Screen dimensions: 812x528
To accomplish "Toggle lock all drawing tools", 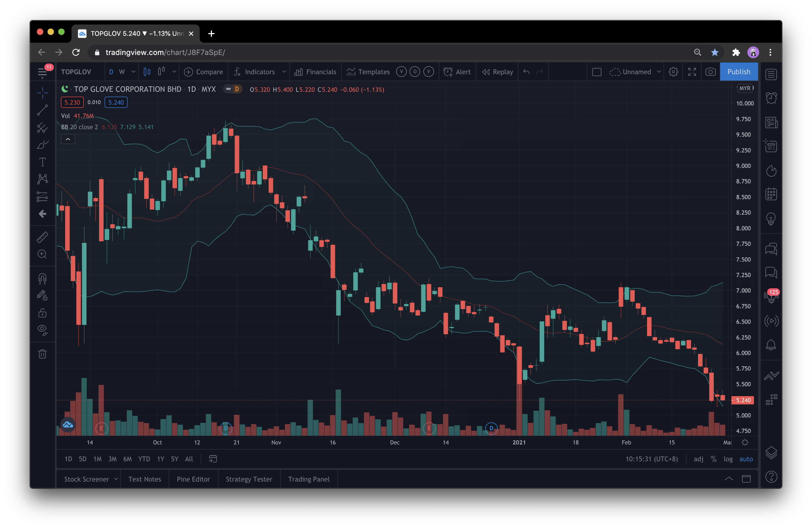I will point(42,313).
